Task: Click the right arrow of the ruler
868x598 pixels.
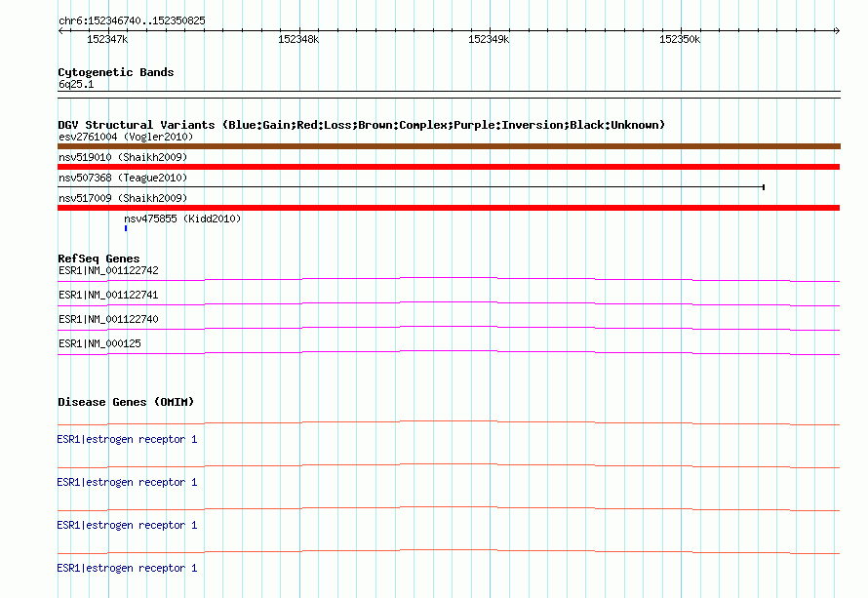Action: point(837,30)
